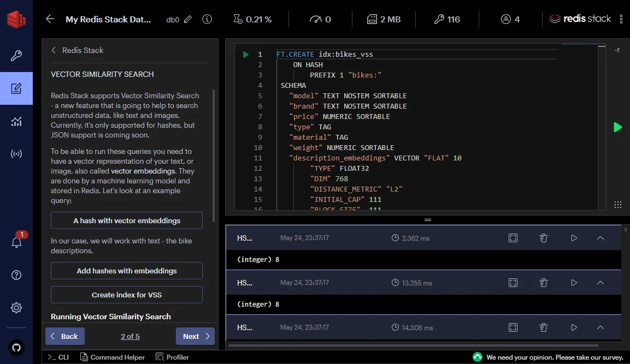Image resolution: width=630 pixels, height=364 pixels.
Task: Open the GitHub icon link
Action: (x=16, y=347)
